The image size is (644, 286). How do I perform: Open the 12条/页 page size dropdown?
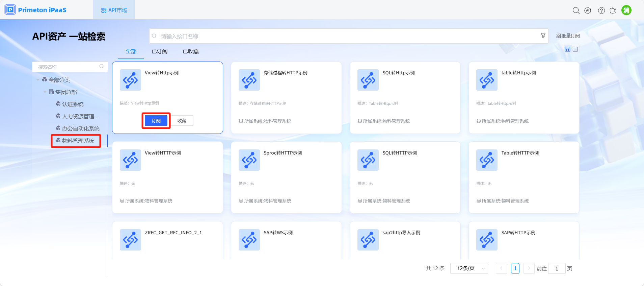[x=469, y=268]
